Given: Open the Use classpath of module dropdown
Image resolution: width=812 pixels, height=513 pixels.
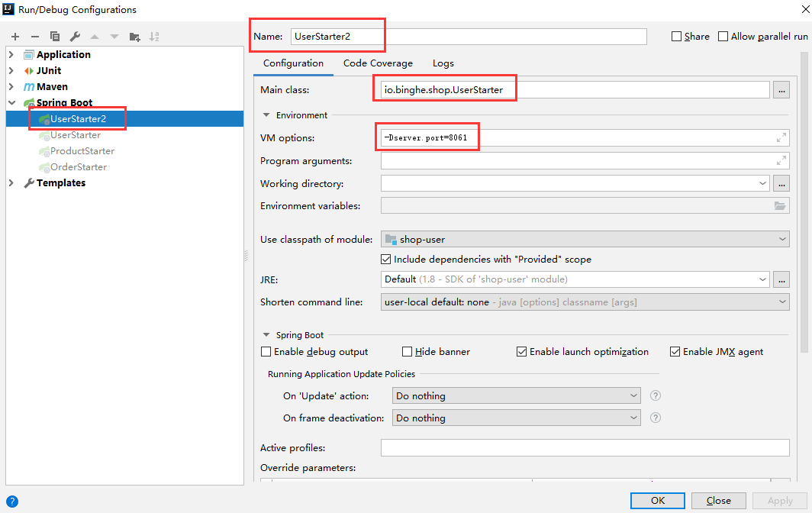Looking at the screenshot, I should click(585, 240).
